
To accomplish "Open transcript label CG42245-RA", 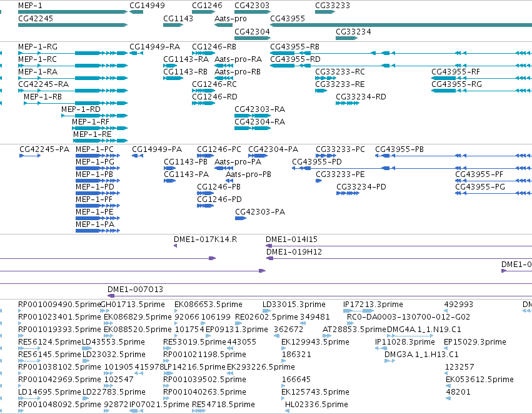I will (43, 84).
